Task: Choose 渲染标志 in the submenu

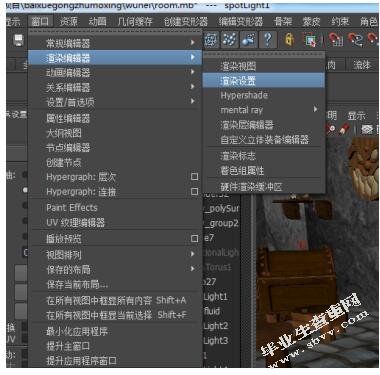Action: 264,156
